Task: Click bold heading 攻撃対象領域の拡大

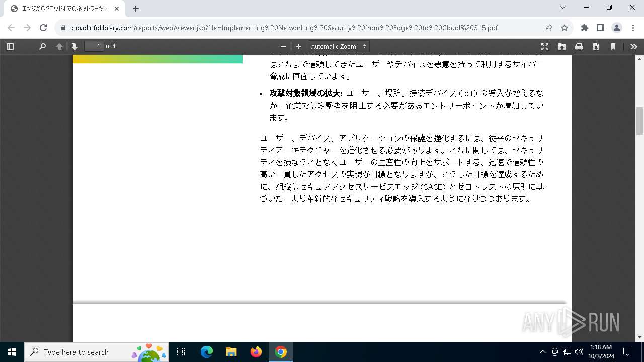Action: (306, 93)
